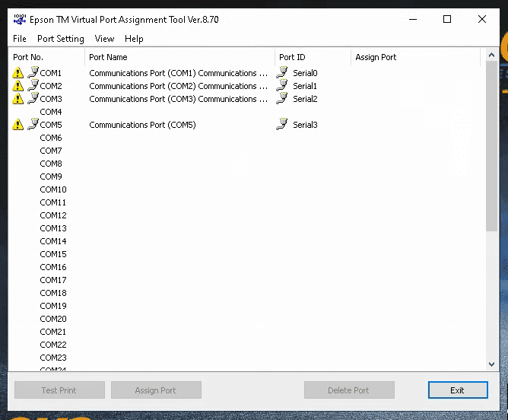Select the COM16 row
This screenshot has height=420, width=508.
point(245,267)
